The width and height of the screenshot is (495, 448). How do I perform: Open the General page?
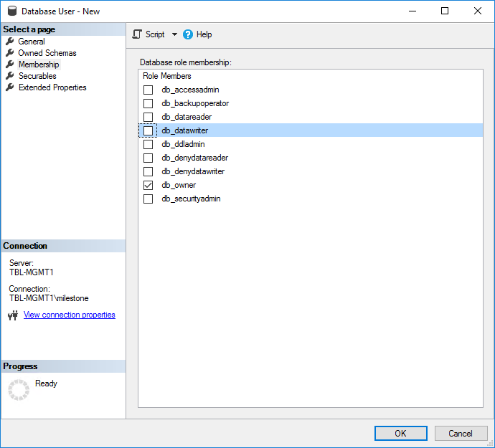pyautogui.click(x=32, y=42)
